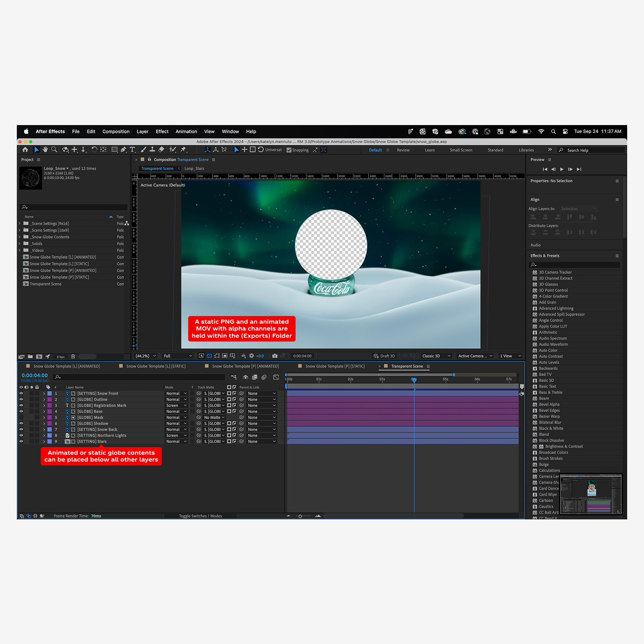Hide the [SETTING] Snow Front layer

click(x=21, y=393)
